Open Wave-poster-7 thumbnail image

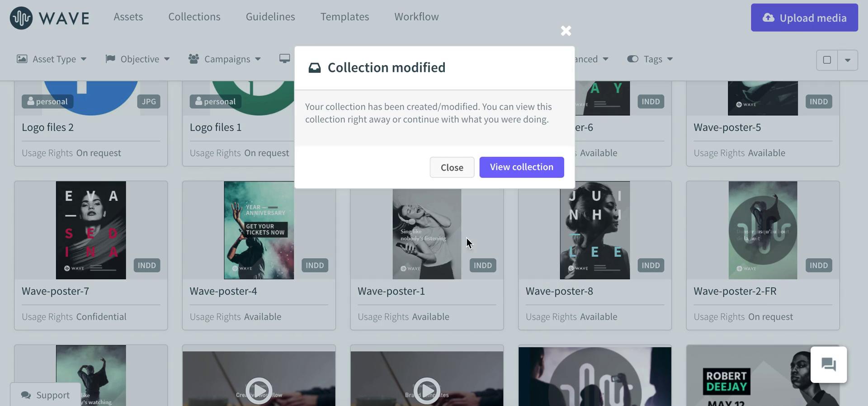91,230
